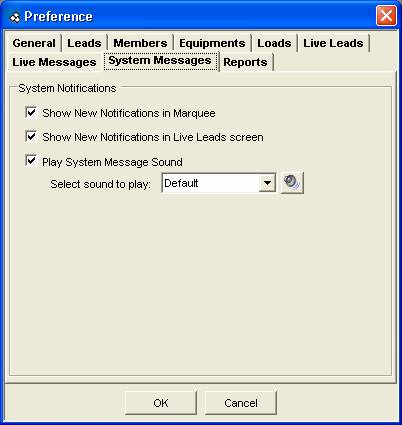Expand the sound selection dropdown arrow
The width and height of the screenshot is (402, 425).
click(267, 183)
